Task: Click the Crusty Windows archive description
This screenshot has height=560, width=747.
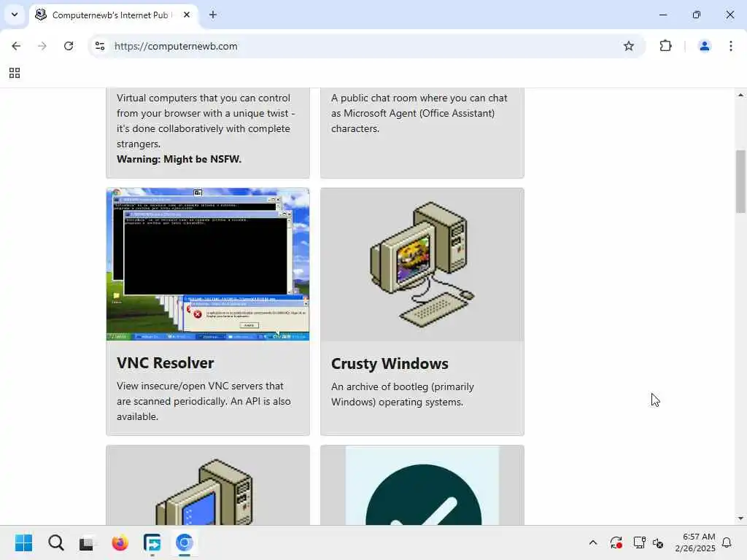Action: [x=403, y=394]
